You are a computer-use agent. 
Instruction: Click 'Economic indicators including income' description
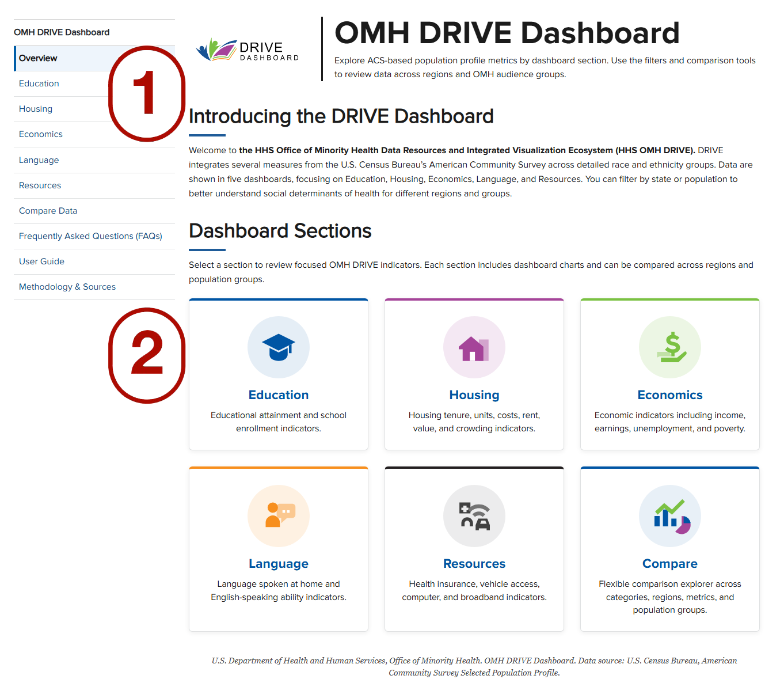click(670, 422)
